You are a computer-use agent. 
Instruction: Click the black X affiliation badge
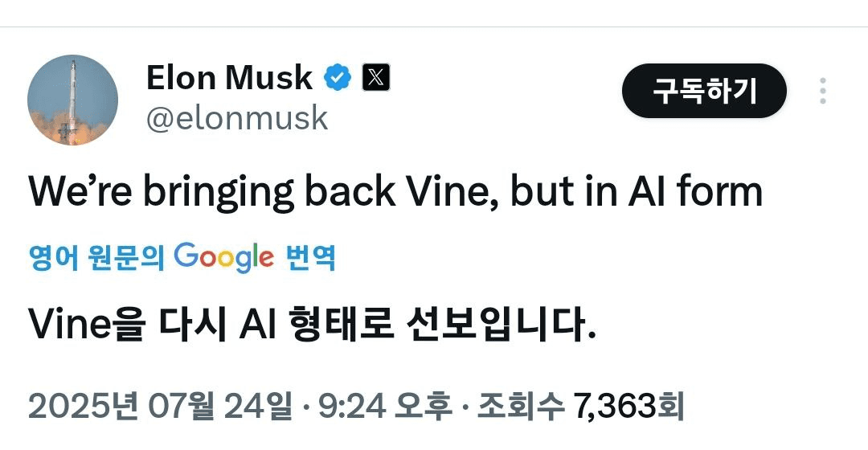pos(376,77)
